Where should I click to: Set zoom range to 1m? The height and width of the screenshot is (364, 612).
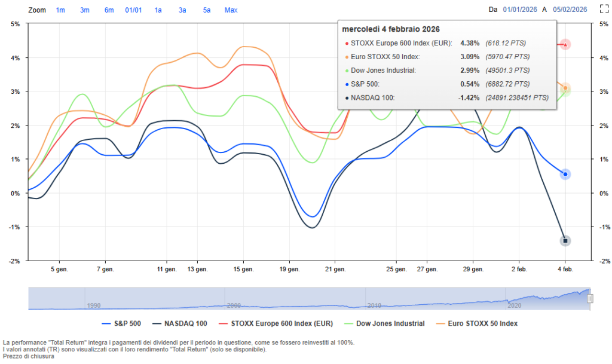pos(60,10)
